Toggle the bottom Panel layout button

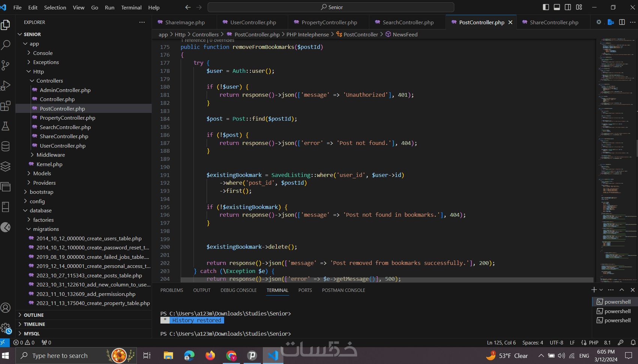click(557, 7)
